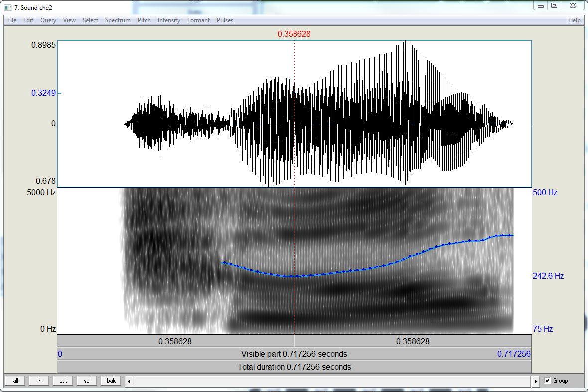Click the -0.678 minimum amplitude label
This screenshot has width=588, height=392.
tap(44, 181)
